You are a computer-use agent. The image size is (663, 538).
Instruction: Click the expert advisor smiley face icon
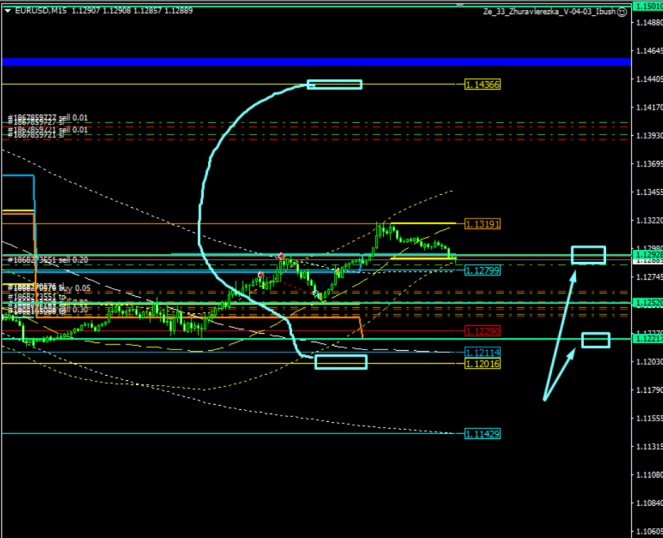(622, 11)
